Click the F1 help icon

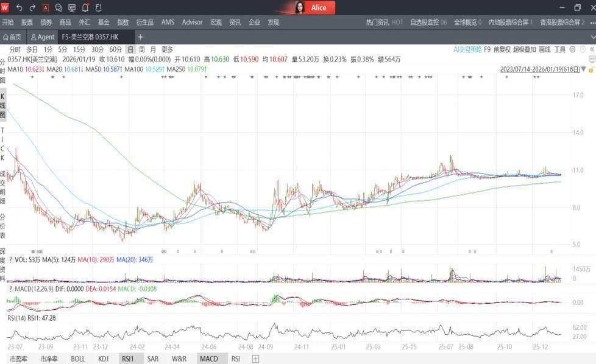pyautogui.click(x=98, y=8)
